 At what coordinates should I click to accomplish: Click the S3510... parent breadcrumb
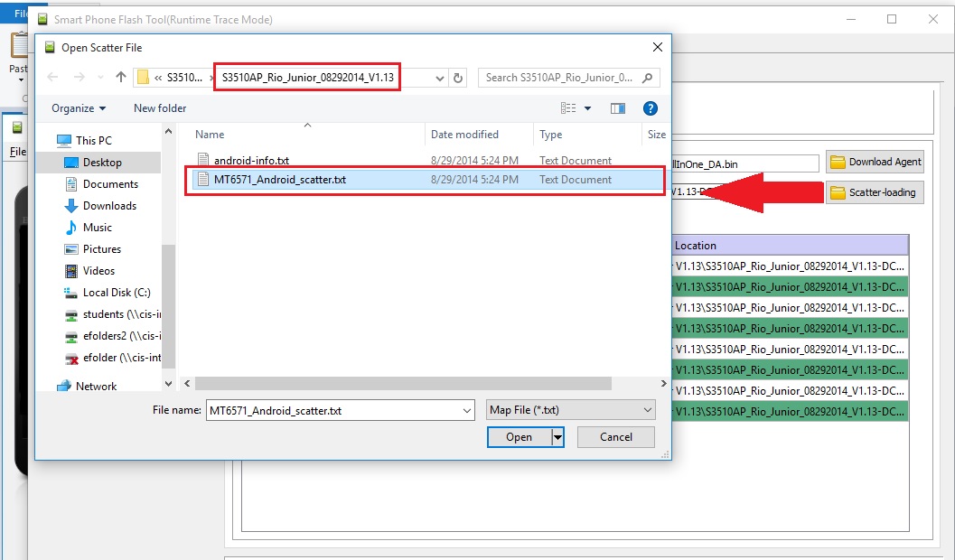(x=184, y=78)
